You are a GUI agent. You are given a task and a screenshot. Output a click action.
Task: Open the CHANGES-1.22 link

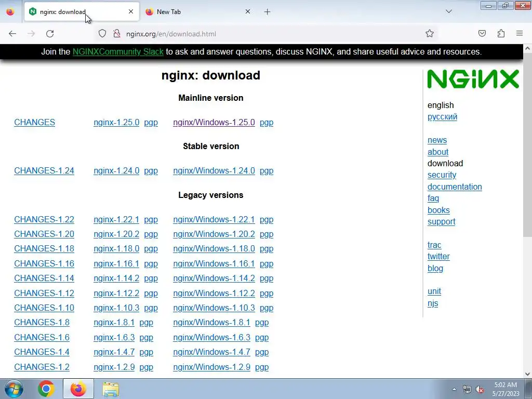click(44, 220)
